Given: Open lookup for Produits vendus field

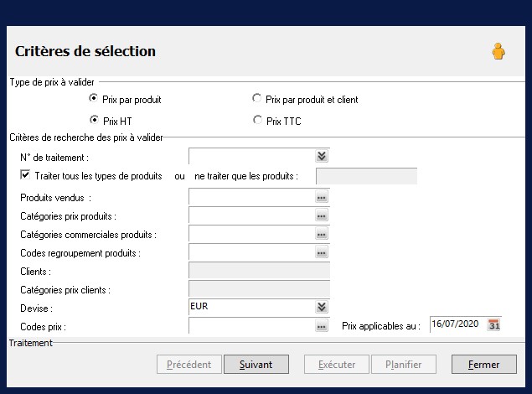Looking at the screenshot, I should [x=321, y=198].
